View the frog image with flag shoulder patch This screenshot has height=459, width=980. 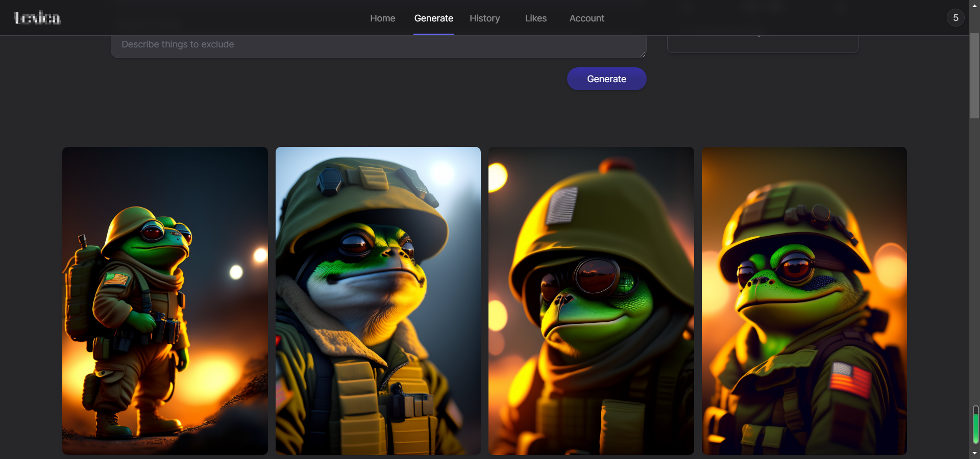pos(804,301)
